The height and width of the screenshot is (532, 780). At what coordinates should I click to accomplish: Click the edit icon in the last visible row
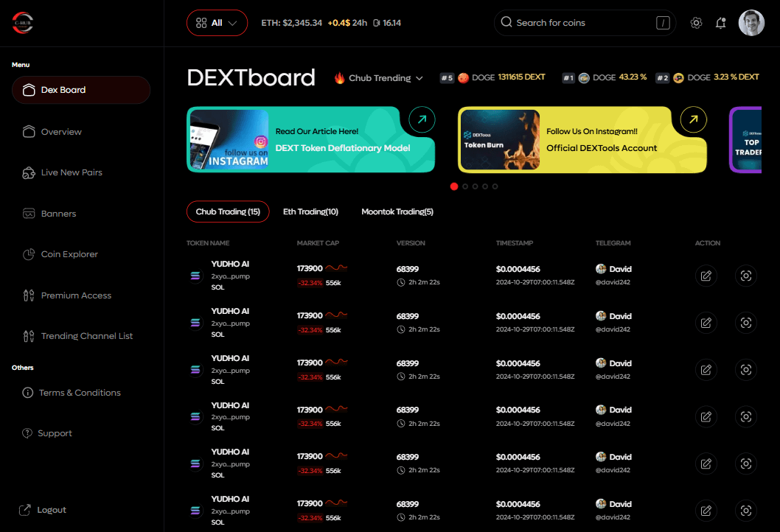pyautogui.click(x=706, y=511)
